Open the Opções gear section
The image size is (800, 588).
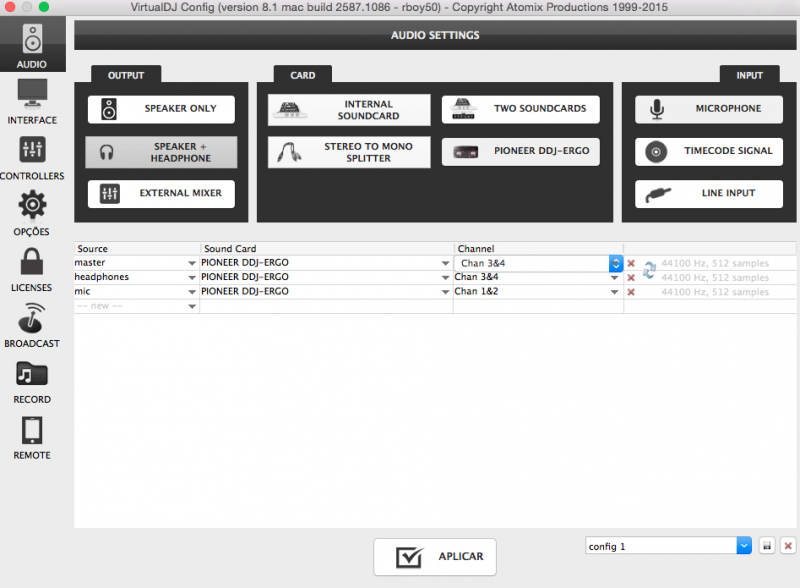pyautogui.click(x=32, y=214)
